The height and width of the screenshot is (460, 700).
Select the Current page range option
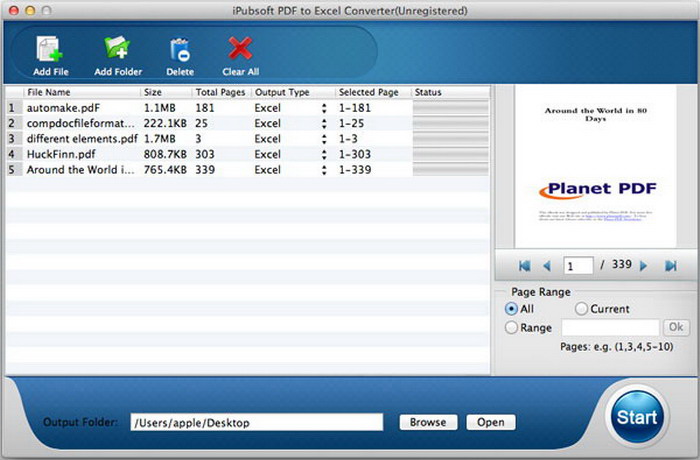click(x=581, y=309)
